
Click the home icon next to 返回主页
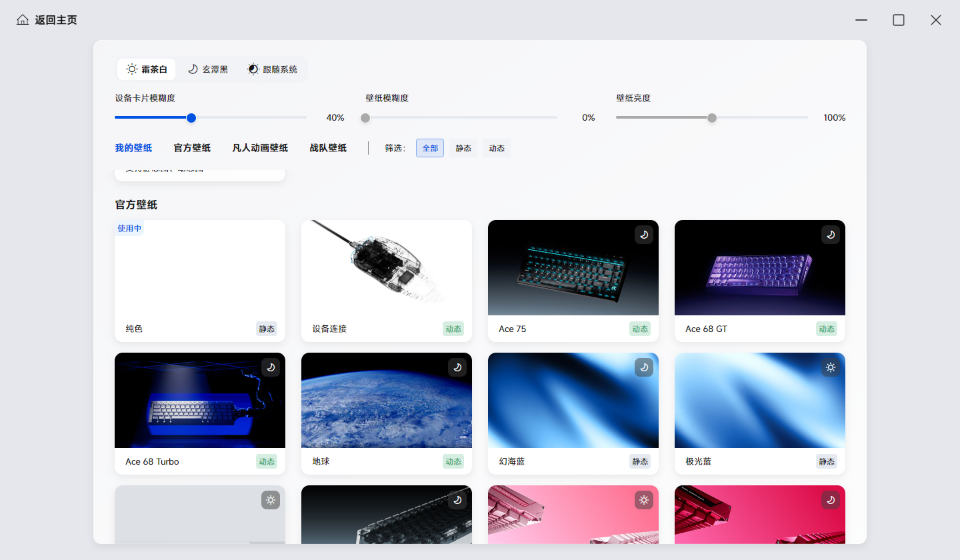pos(23,20)
